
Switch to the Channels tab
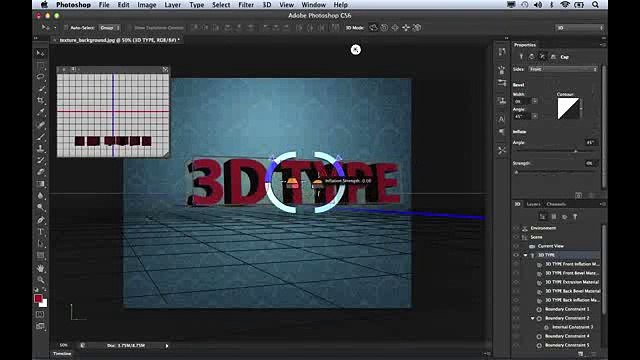(556, 204)
